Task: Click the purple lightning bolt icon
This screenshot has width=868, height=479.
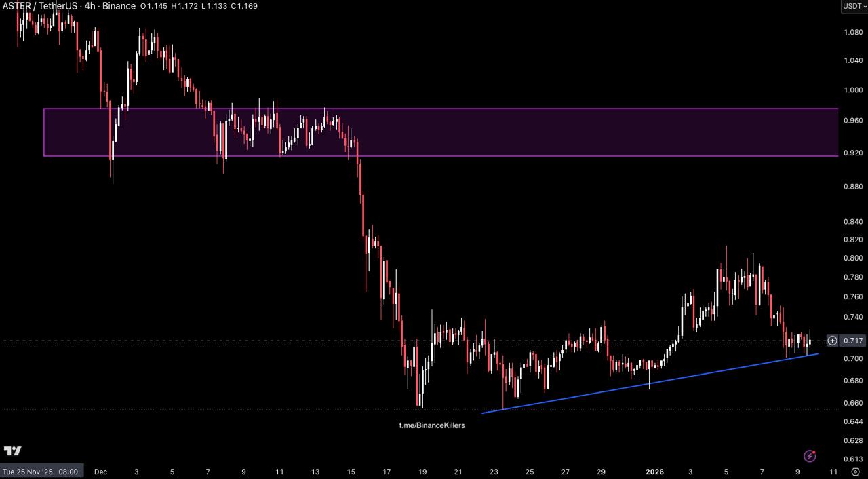Action: (809, 456)
